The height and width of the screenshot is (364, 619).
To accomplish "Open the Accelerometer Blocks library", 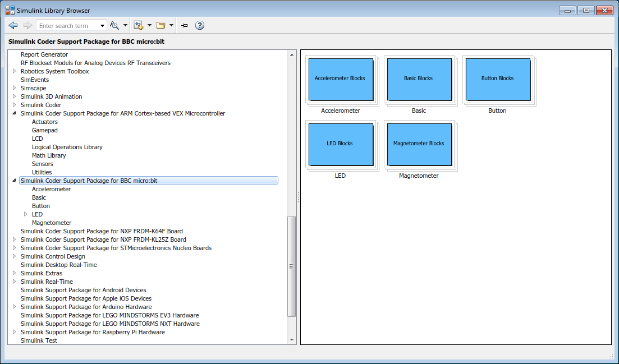I will pyautogui.click(x=340, y=79).
